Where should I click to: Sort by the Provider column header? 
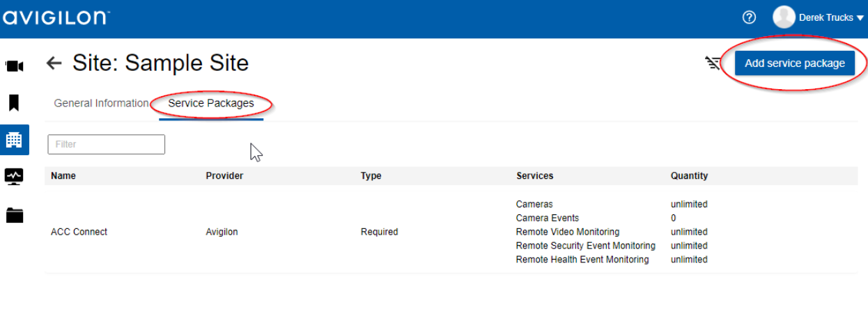point(224,176)
